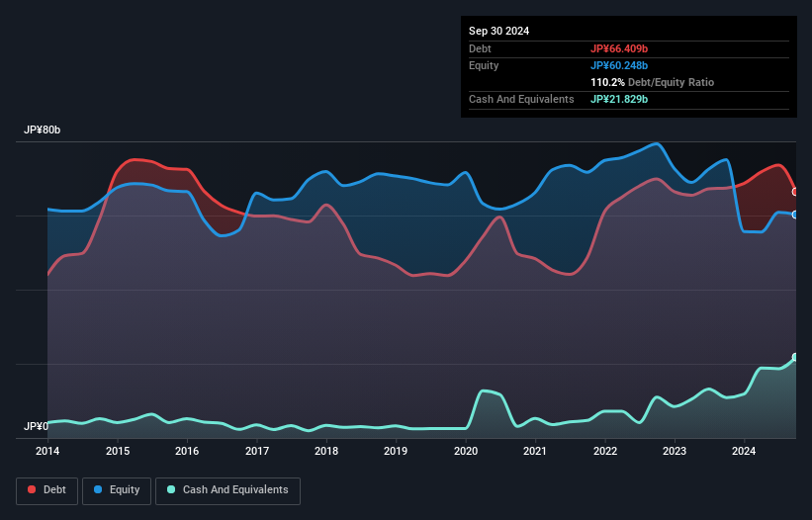Click the Sep 30 2024 tooltip date
Screen dimensions: 812x520
click(498, 31)
